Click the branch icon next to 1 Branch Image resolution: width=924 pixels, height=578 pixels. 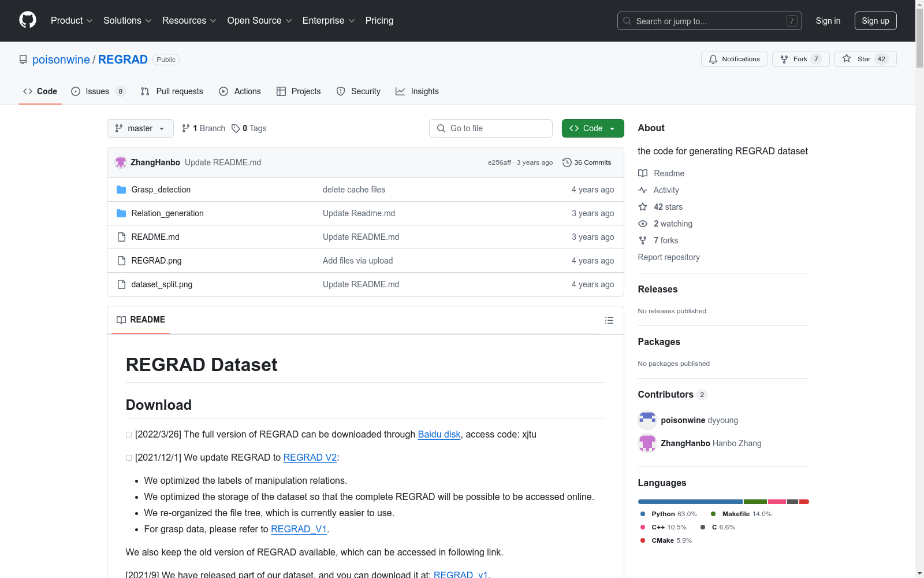pyautogui.click(x=186, y=128)
